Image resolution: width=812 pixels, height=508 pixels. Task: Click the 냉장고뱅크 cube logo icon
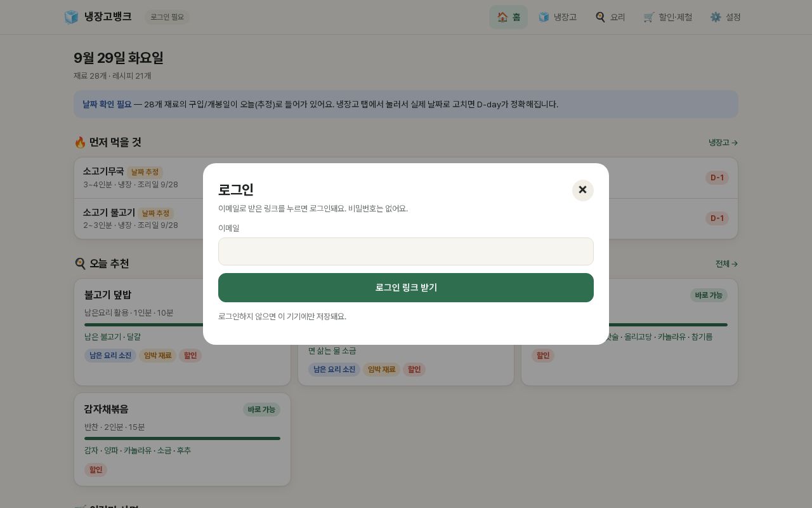71,17
